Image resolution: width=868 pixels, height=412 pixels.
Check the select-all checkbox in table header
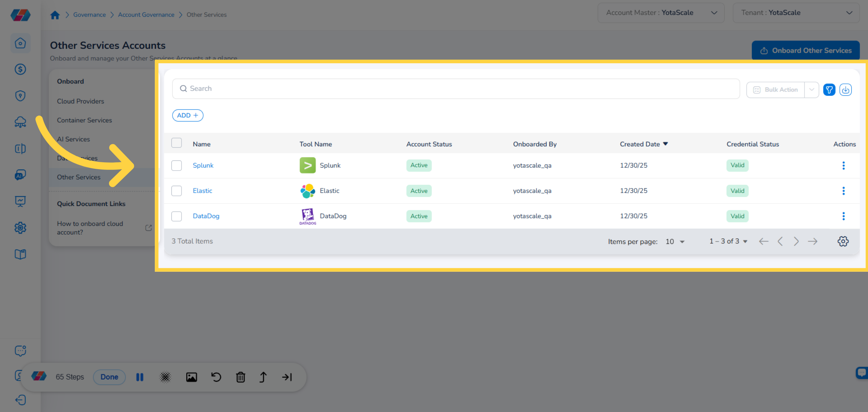(176, 143)
